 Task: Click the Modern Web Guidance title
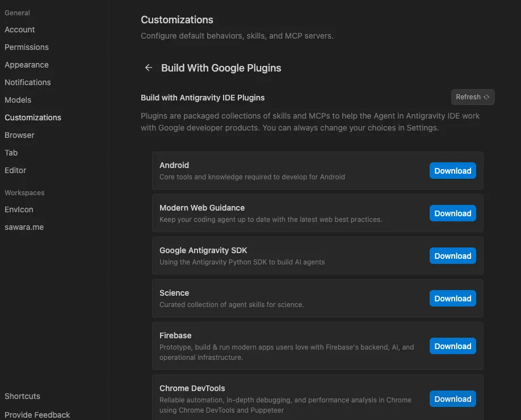(x=202, y=208)
